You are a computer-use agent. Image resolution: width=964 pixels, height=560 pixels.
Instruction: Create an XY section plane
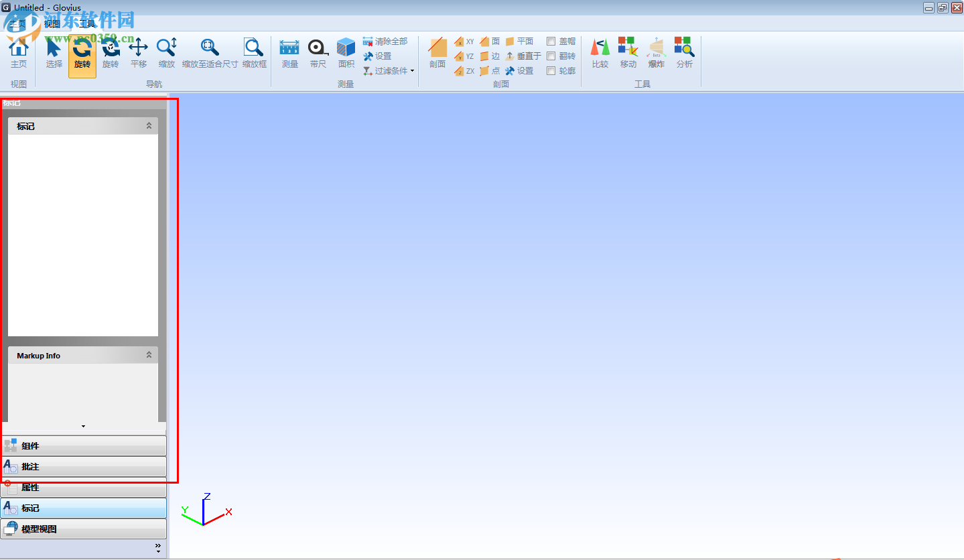coord(464,41)
